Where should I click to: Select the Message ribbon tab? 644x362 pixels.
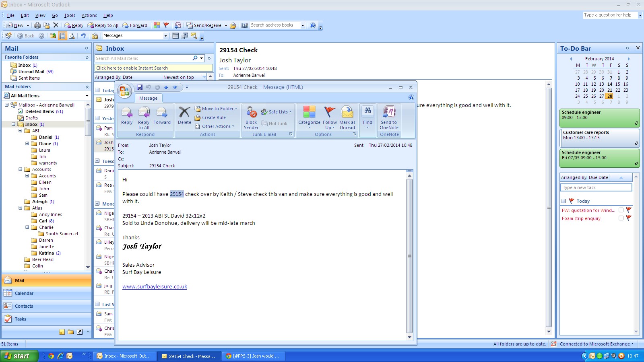(149, 98)
